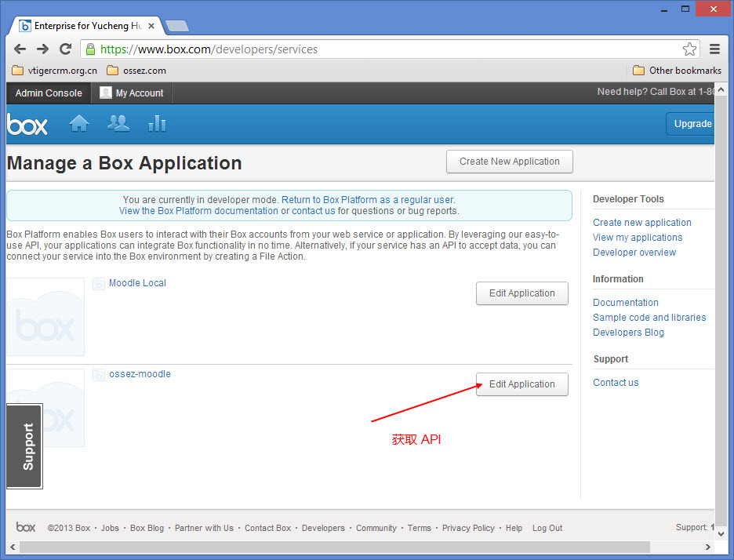
Task: Open the Developer overview link
Action: [x=634, y=253]
